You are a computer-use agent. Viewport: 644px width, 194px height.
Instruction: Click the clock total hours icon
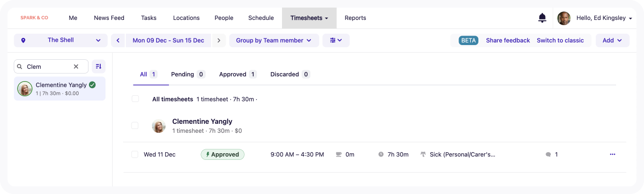(381, 155)
